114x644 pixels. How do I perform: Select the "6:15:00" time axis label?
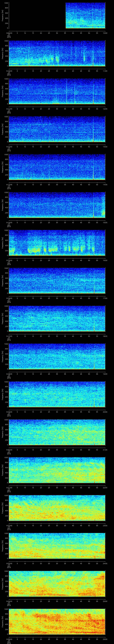(x=9, y=260)
